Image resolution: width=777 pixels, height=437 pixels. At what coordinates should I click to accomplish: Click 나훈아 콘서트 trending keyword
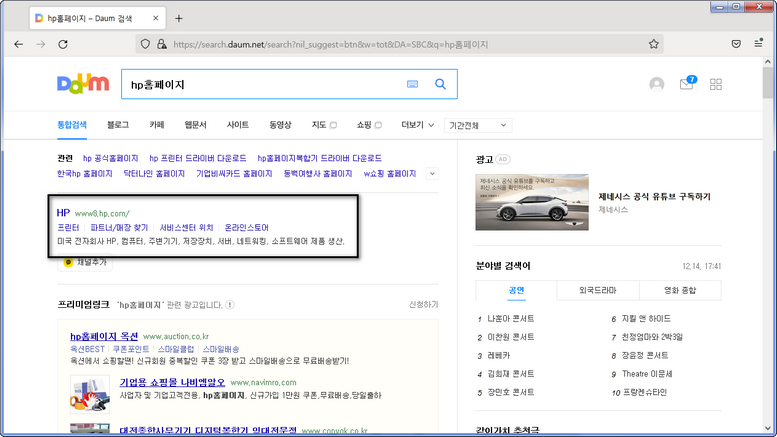(510, 319)
